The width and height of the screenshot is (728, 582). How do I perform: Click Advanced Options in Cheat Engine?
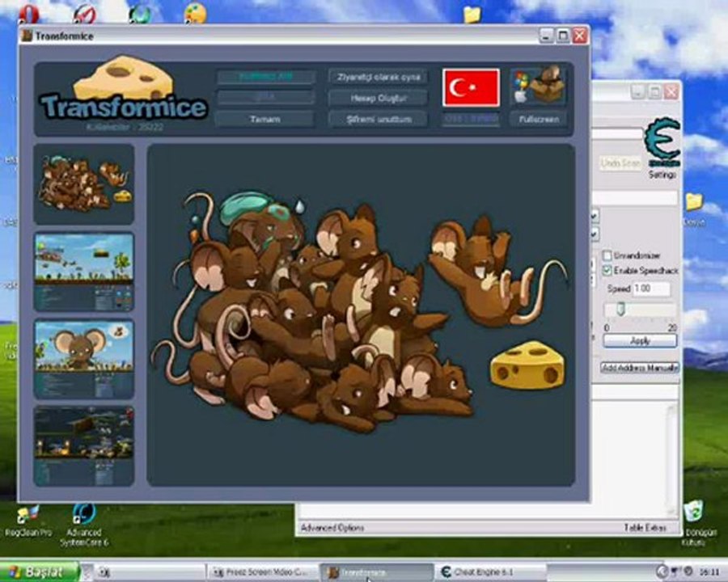tap(332, 528)
